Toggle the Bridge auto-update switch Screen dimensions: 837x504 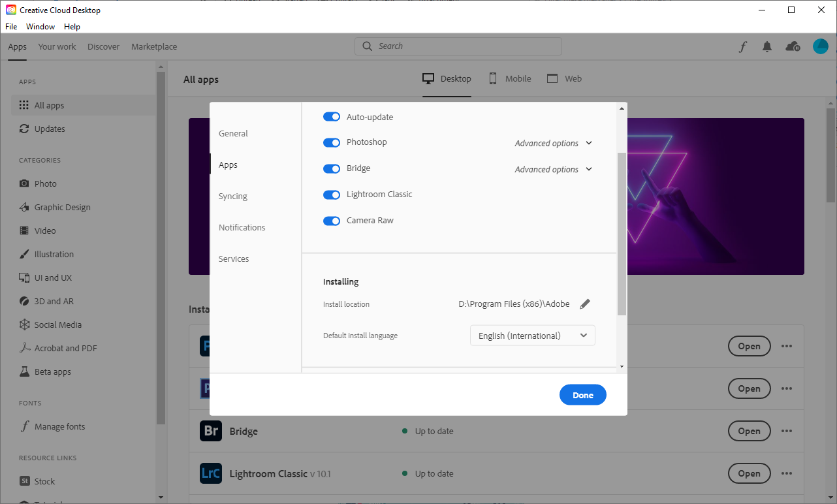(x=332, y=168)
